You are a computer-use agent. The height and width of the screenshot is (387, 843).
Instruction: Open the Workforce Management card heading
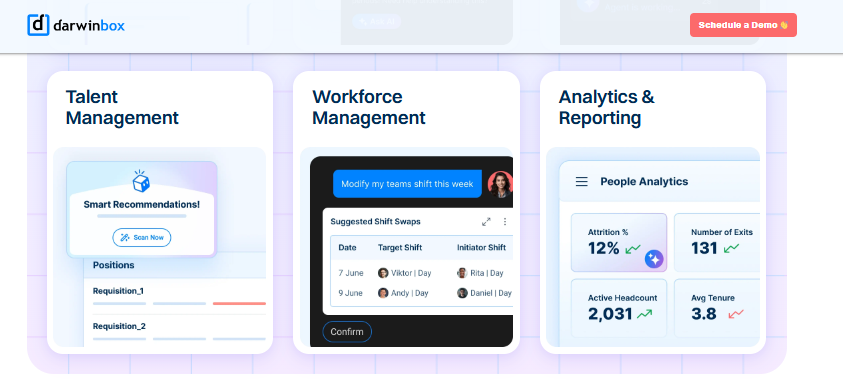pyautogui.click(x=369, y=107)
